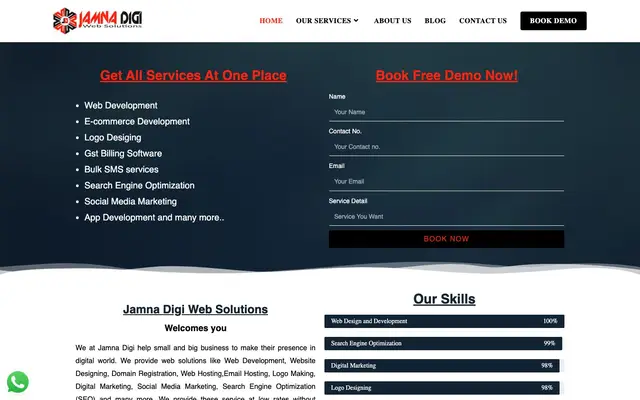Select the App Development and many more item
This screenshot has height=400, width=640.
(154, 218)
